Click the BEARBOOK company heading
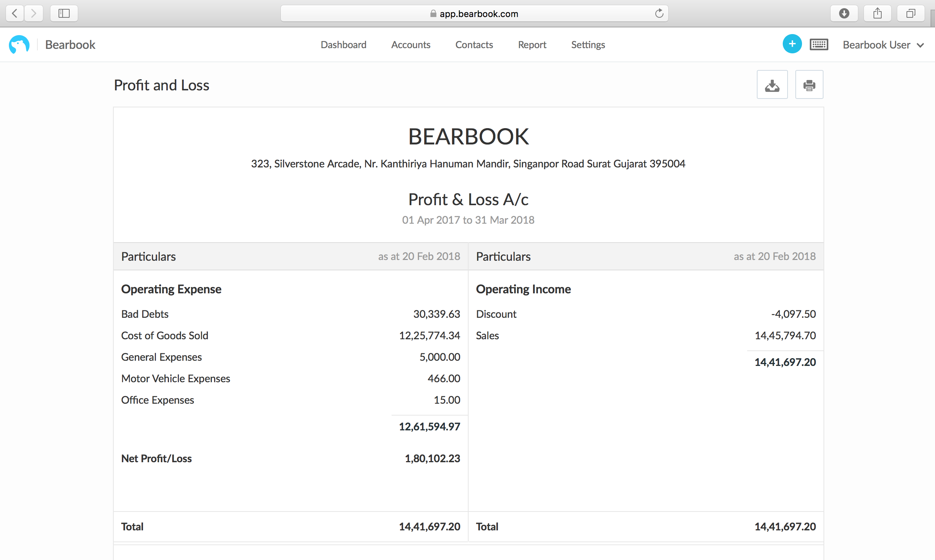Screen dimensions: 935x560 (468, 136)
